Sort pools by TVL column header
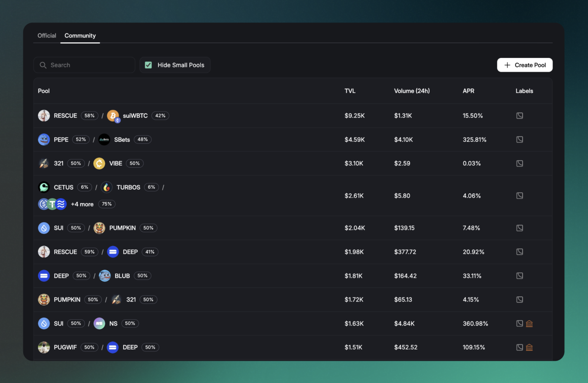588x383 pixels. 350,91
